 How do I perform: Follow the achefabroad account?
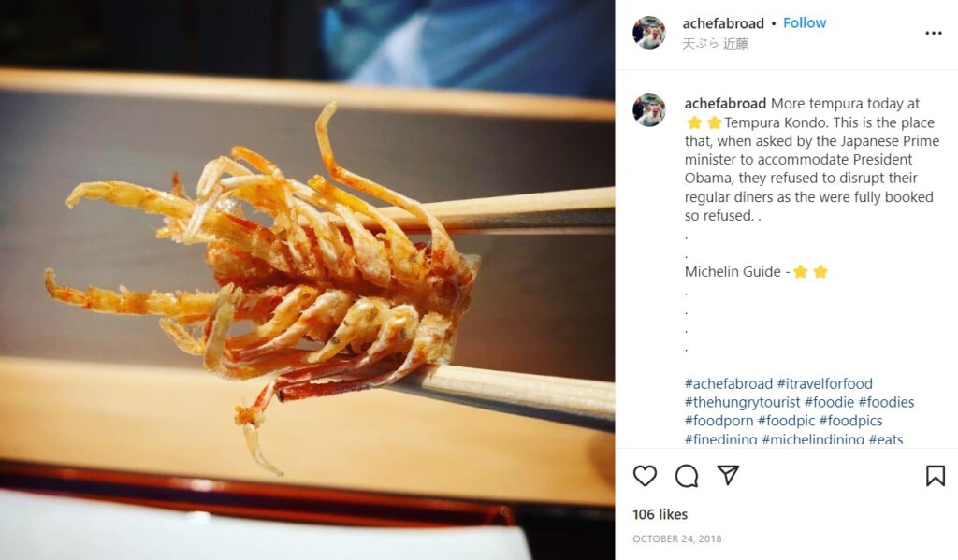[x=804, y=22]
